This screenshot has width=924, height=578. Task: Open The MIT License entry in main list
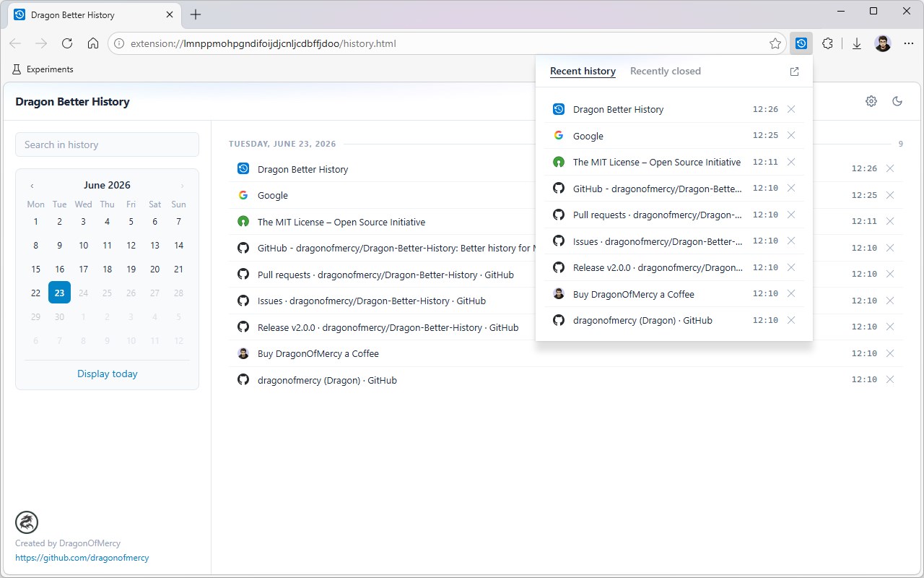pyautogui.click(x=341, y=222)
